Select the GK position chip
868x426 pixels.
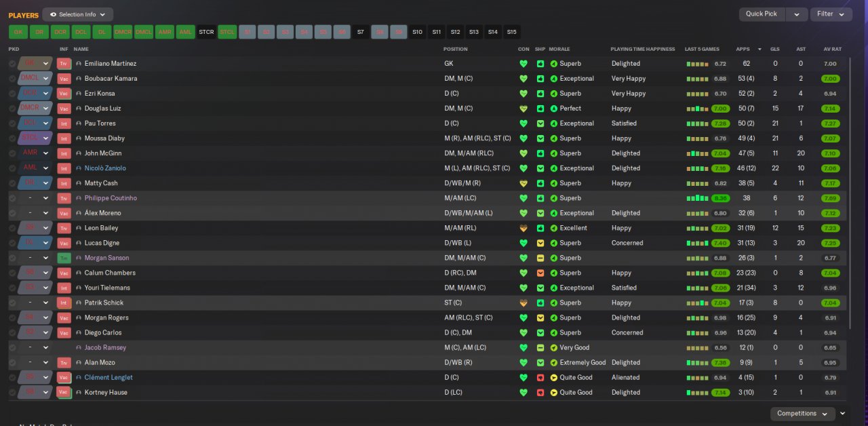point(18,32)
